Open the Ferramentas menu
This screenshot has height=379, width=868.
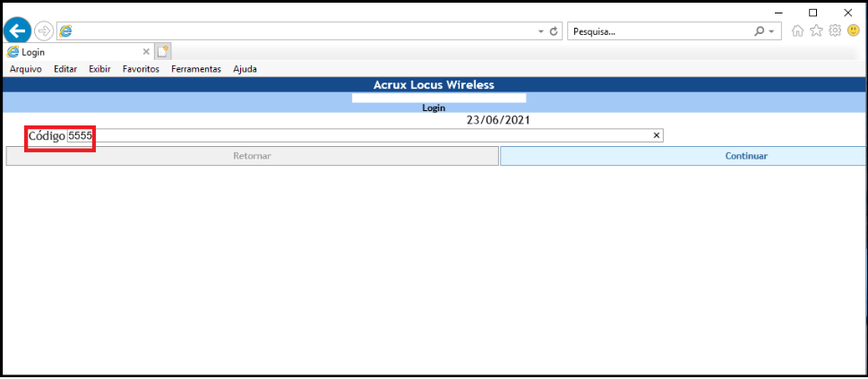click(196, 69)
